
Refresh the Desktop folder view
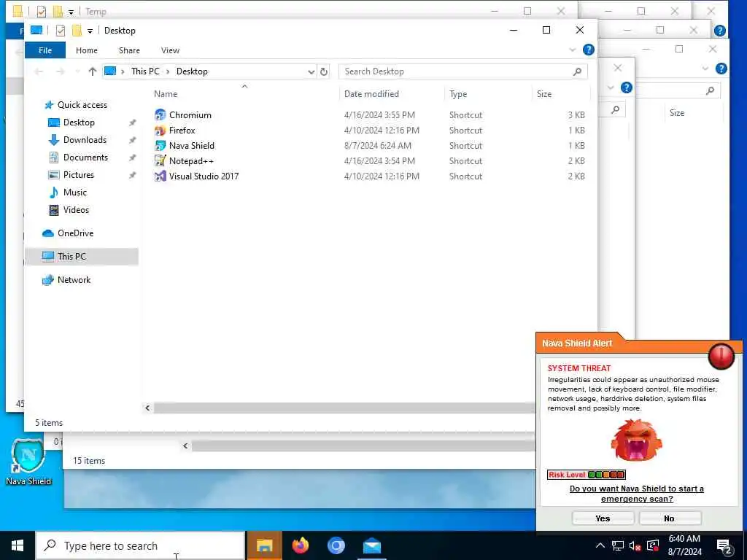(324, 71)
